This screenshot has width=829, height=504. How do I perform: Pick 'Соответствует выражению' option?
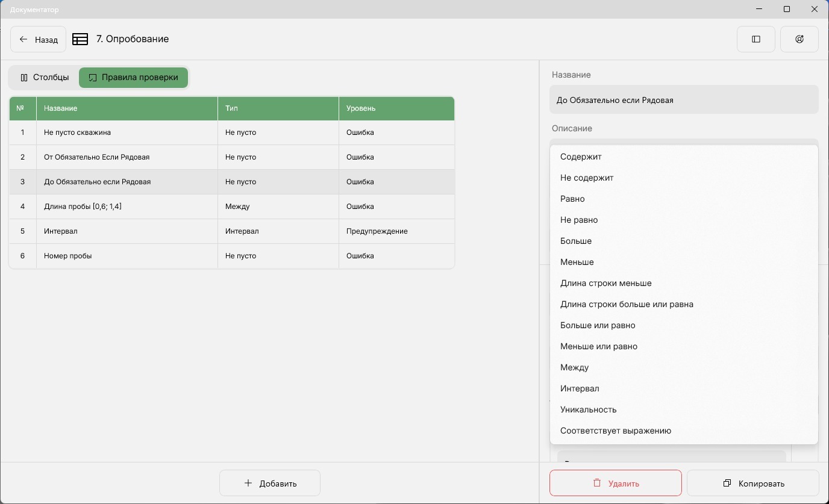pos(684,431)
